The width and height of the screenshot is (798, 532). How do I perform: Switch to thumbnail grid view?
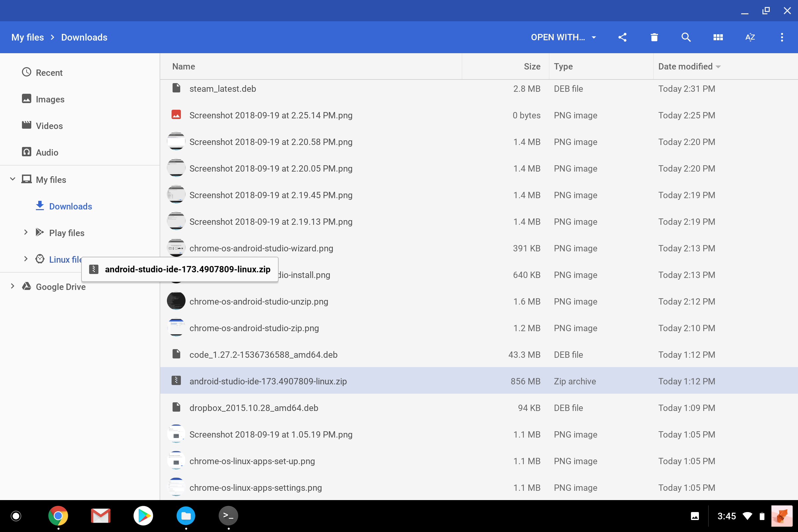(718, 37)
